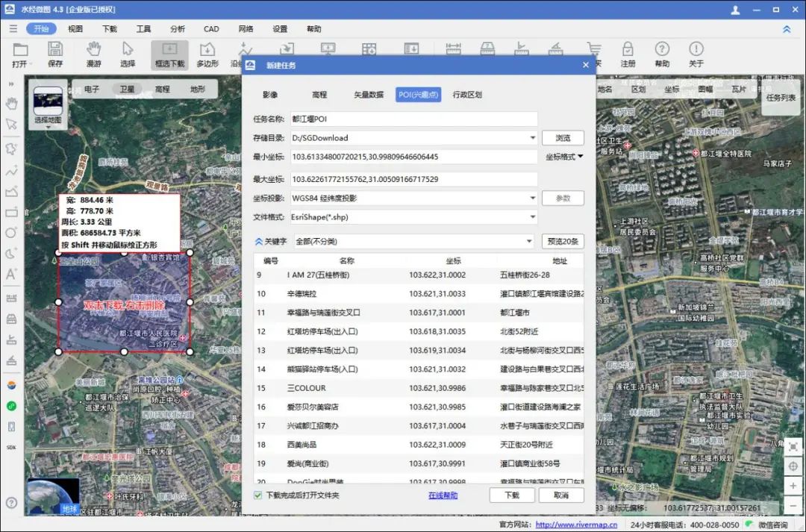Click the 地球 globe thumbnail
The height and width of the screenshot is (532, 806).
[53, 496]
